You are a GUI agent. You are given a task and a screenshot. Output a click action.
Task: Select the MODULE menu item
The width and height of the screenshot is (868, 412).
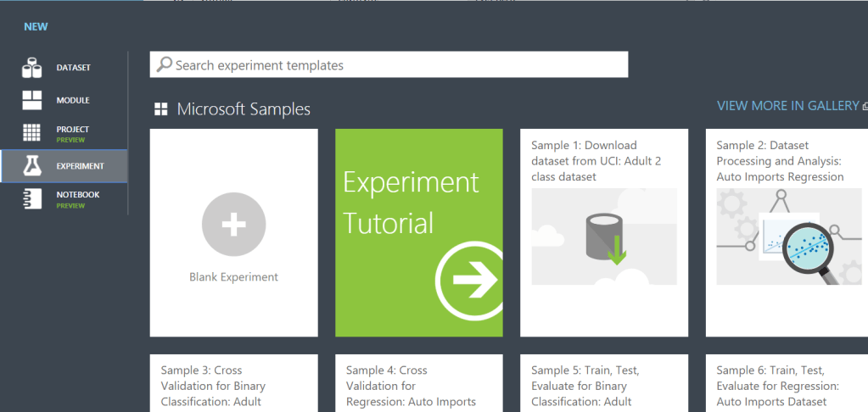click(64, 100)
